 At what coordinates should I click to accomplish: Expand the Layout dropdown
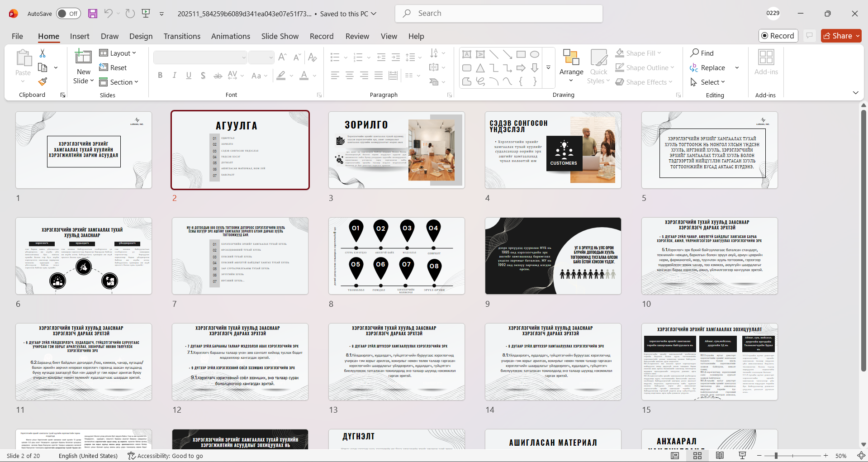click(118, 53)
